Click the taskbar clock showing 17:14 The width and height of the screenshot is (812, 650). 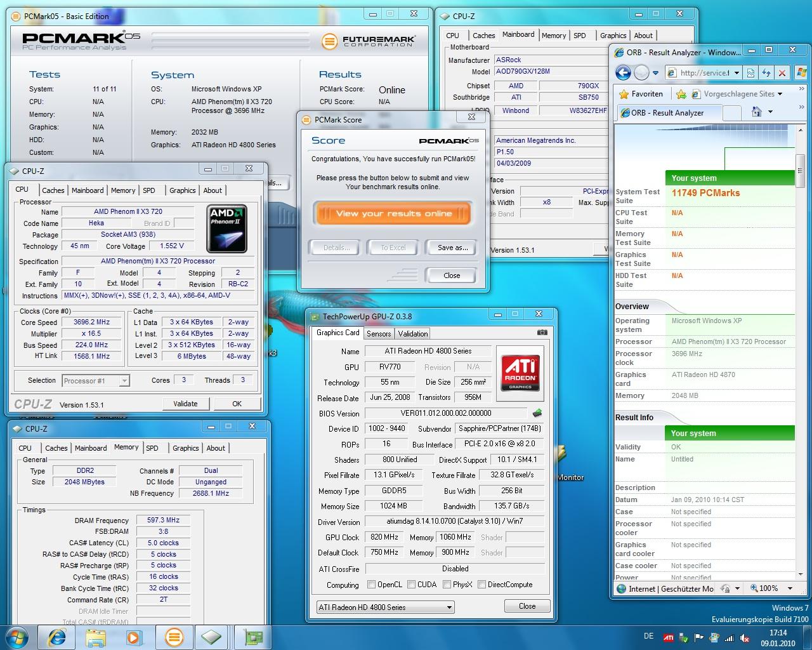[x=778, y=638]
